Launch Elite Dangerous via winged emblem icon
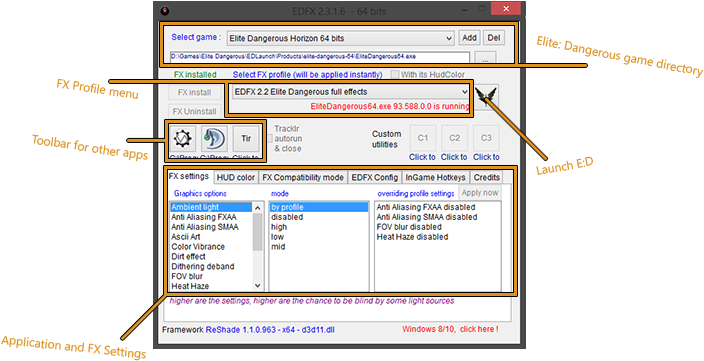704x361 pixels. point(487,97)
